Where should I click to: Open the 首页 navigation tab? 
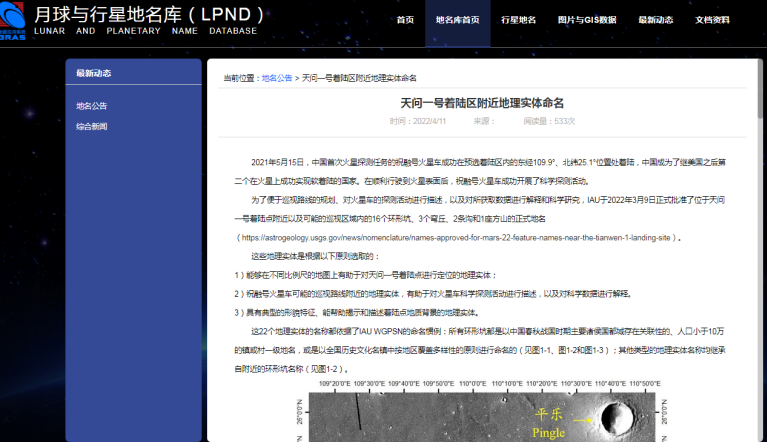(405, 20)
